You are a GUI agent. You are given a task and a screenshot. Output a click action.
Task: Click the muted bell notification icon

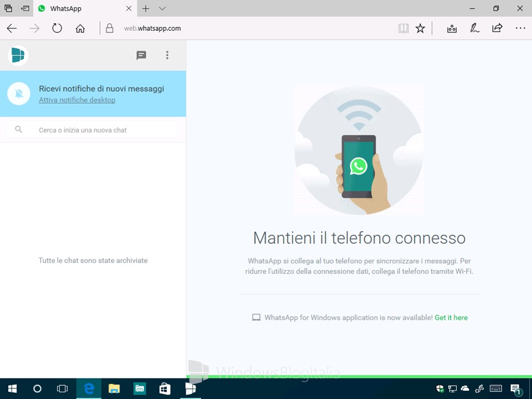[19, 94]
